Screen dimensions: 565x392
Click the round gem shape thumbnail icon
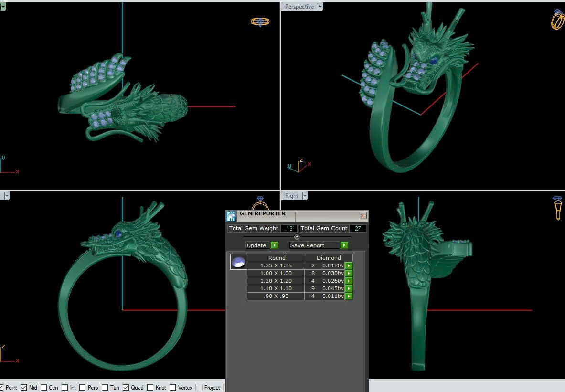point(238,262)
